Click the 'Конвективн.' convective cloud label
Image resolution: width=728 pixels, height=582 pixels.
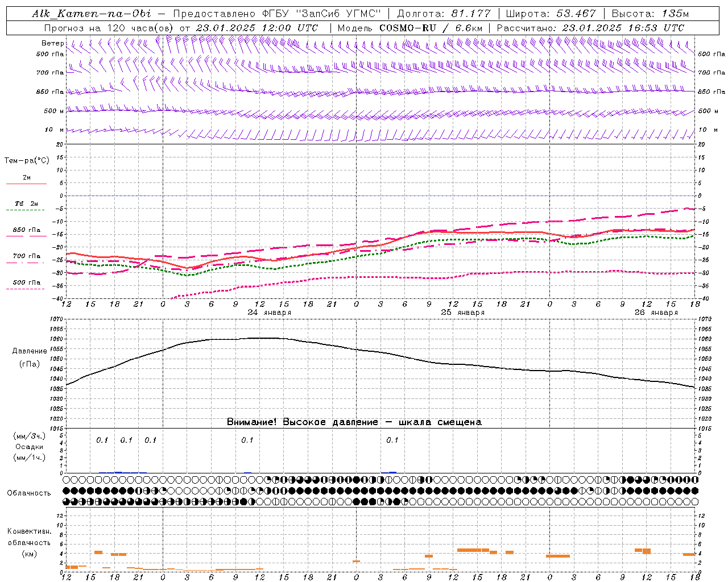click(29, 531)
